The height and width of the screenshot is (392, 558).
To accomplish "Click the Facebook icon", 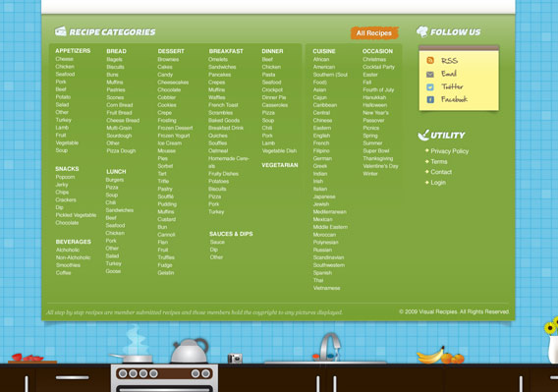I will click(430, 99).
